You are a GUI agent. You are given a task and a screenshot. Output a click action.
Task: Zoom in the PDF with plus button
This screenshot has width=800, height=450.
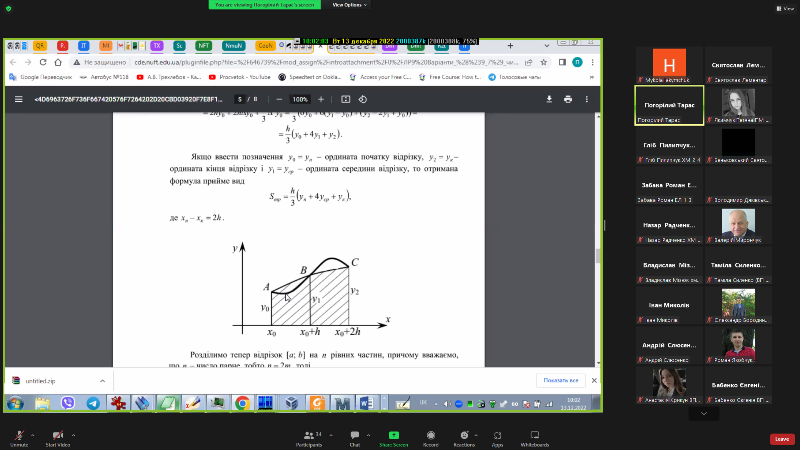(321, 99)
